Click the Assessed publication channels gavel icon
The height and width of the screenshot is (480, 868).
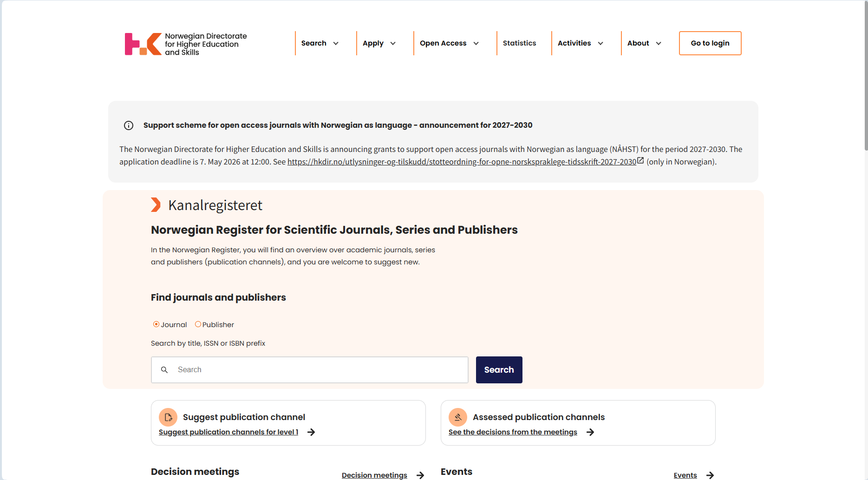458,417
